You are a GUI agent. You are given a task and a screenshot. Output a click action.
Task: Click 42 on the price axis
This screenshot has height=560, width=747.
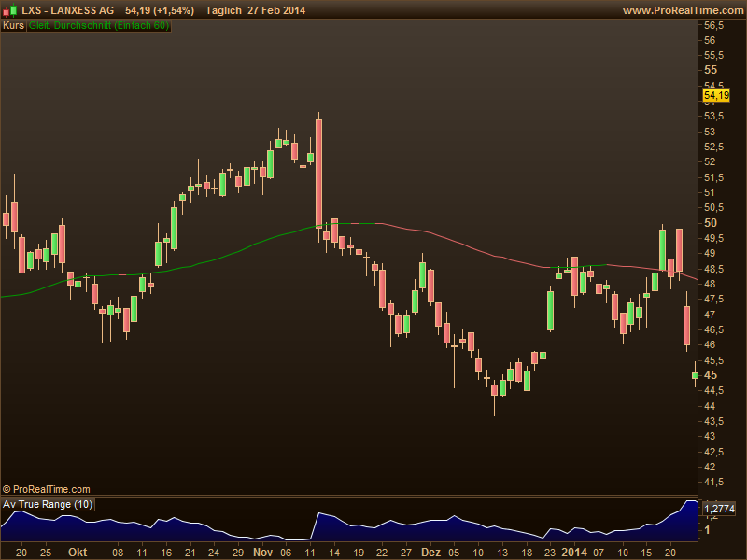click(710, 467)
